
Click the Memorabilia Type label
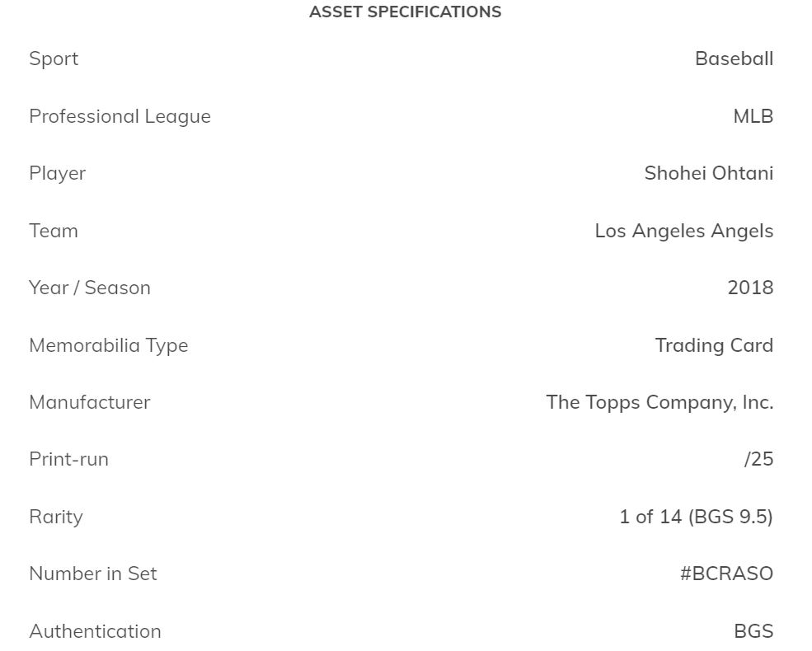(108, 345)
